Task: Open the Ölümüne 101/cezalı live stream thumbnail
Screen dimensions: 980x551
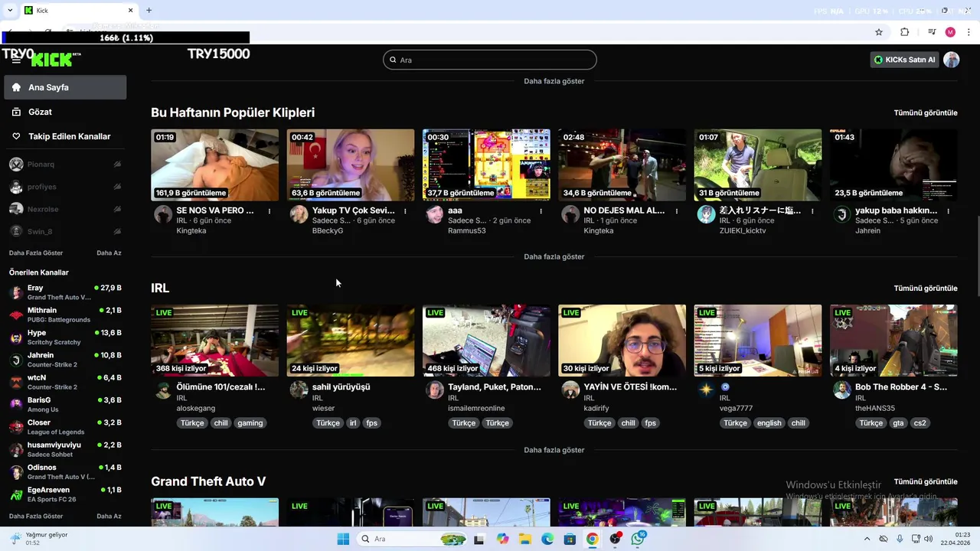Action: point(215,341)
